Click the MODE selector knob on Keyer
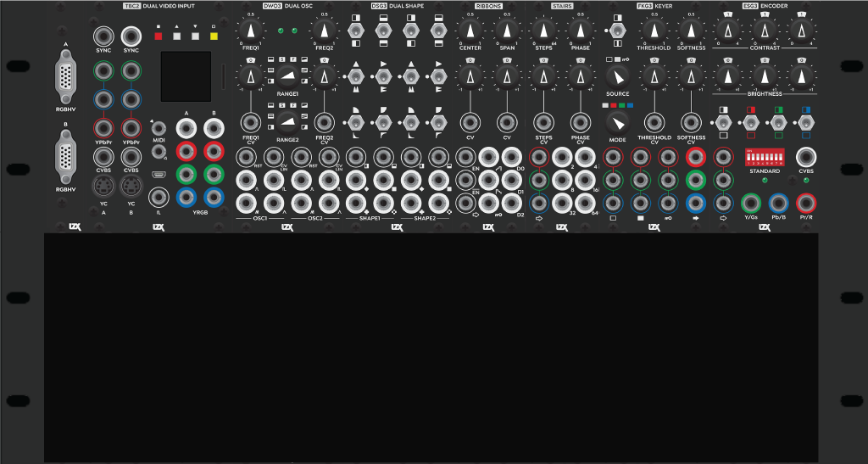Viewport: 868px width, 464px height. point(617,122)
